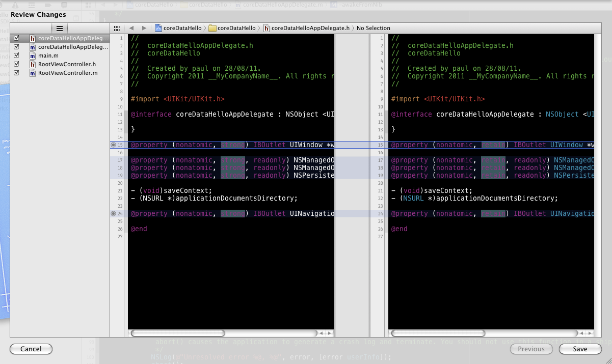Select main.m in the file list
This screenshot has height=364, width=612.
click(48, 55)
